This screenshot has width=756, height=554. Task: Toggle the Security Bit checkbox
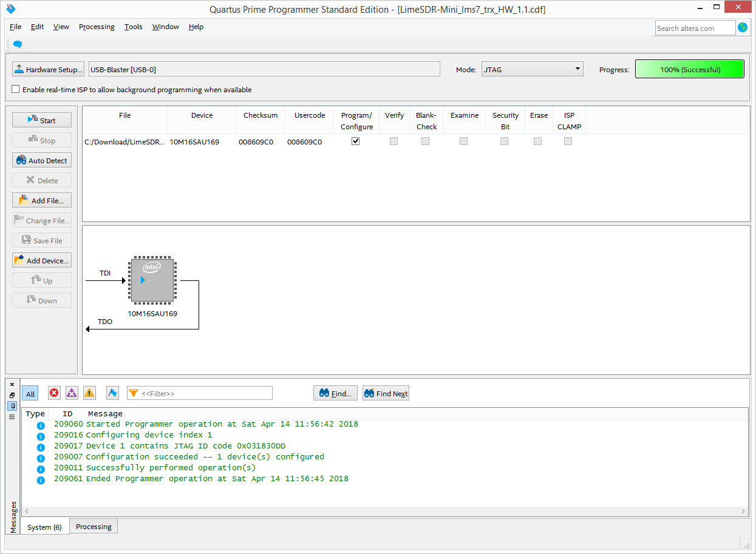tap(504, 141)
